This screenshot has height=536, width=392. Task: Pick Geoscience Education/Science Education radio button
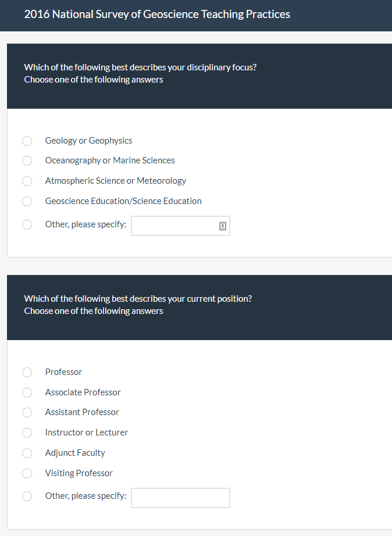click(27, 201)
